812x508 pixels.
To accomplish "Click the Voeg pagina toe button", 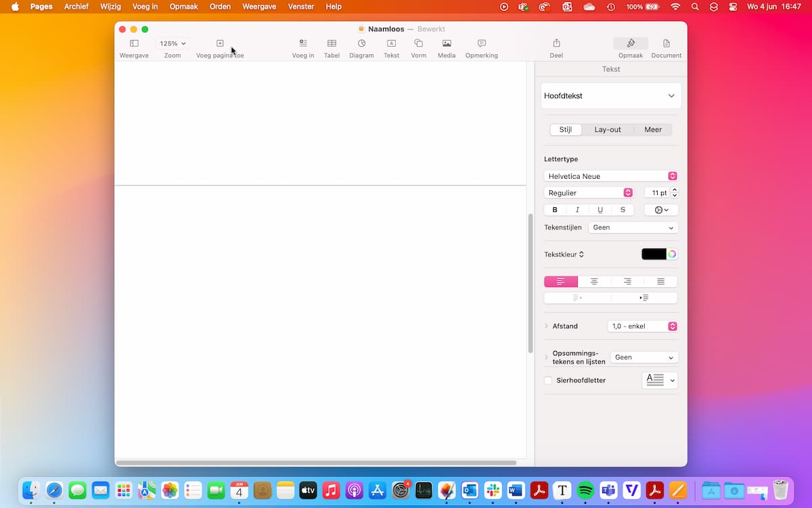I will coord(220,43).
